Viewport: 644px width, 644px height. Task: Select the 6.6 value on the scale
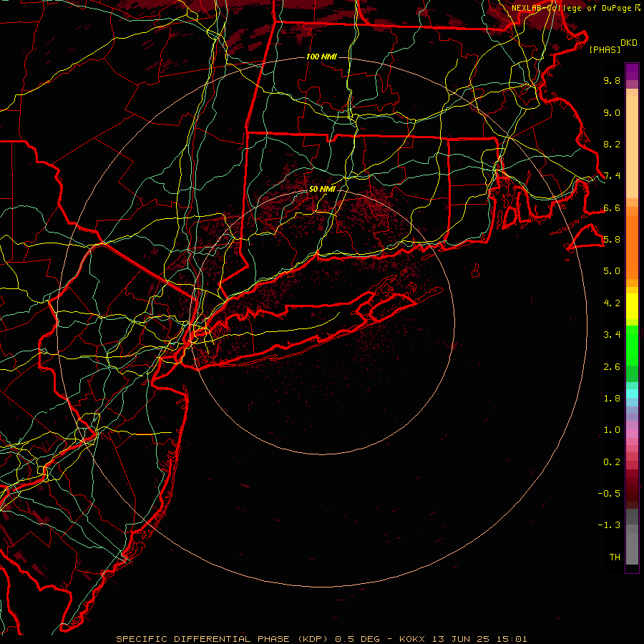(x=612, y=208)
